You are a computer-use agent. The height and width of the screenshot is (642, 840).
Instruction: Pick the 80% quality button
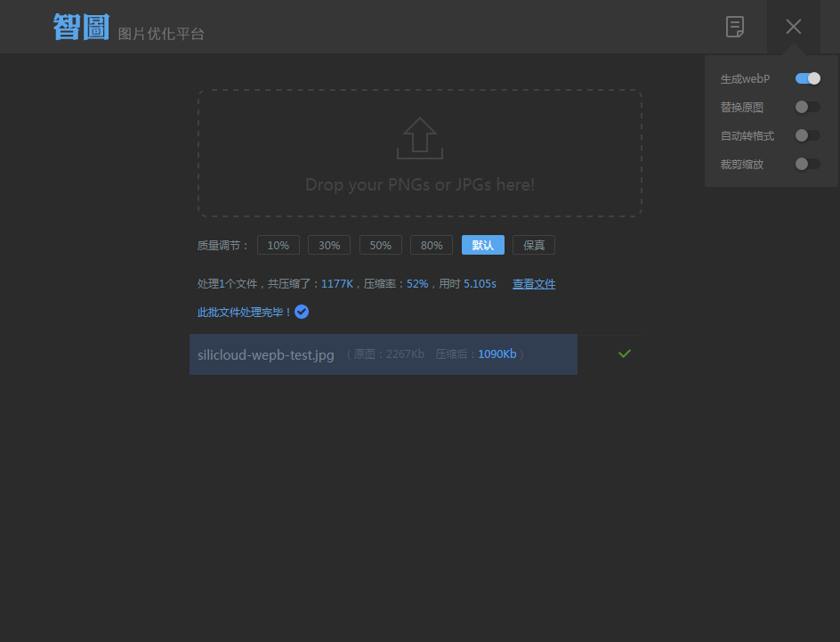pos(432,245)
